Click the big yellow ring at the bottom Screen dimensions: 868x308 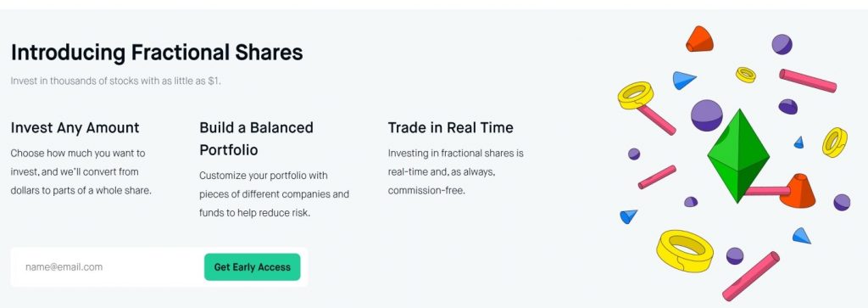685,250
